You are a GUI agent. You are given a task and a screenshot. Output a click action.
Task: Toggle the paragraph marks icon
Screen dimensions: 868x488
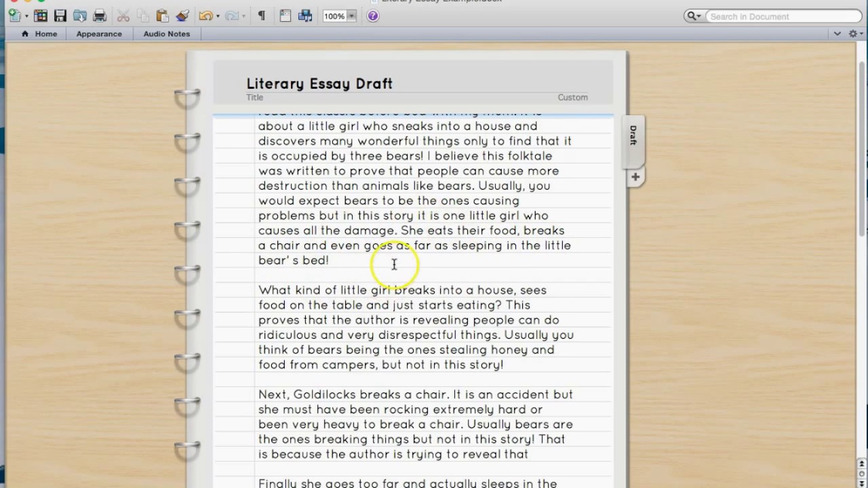pyautogui.click(x=262, y=16)
